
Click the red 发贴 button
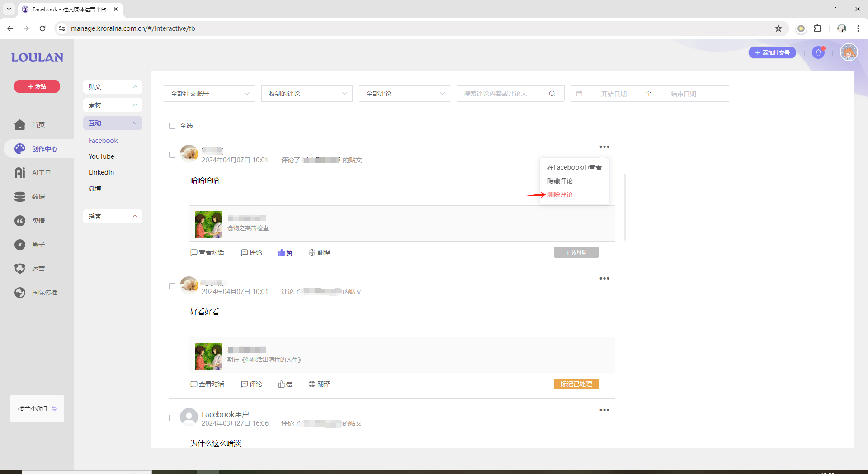pos(37,86)
